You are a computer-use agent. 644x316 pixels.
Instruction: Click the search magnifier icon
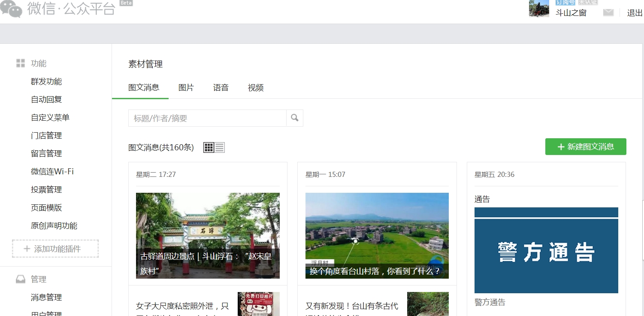click(x=294, y=118)
